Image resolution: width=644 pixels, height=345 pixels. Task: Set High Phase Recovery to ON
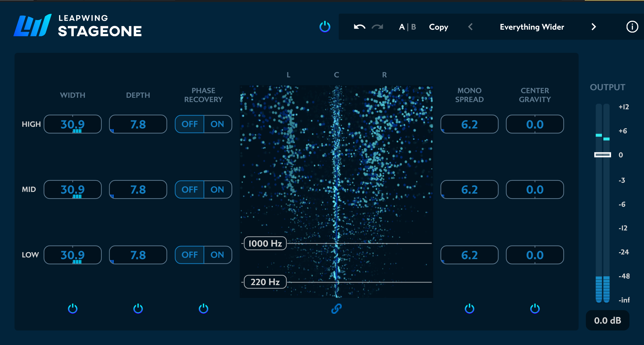(218, 124)
